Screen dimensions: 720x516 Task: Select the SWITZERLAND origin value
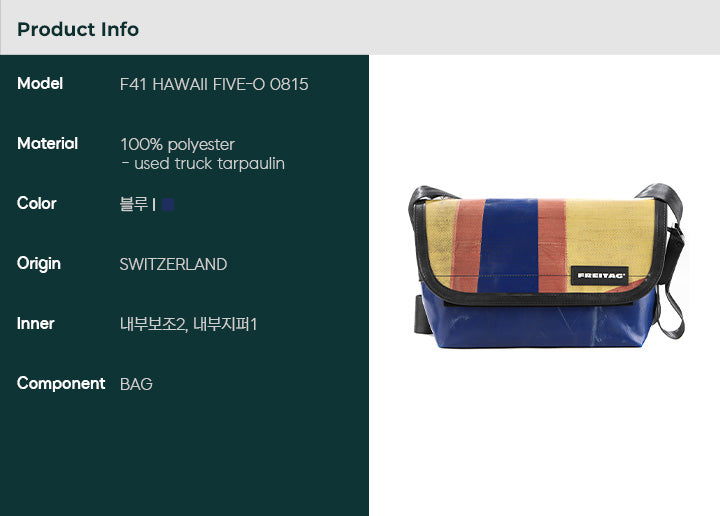[174, 264]
